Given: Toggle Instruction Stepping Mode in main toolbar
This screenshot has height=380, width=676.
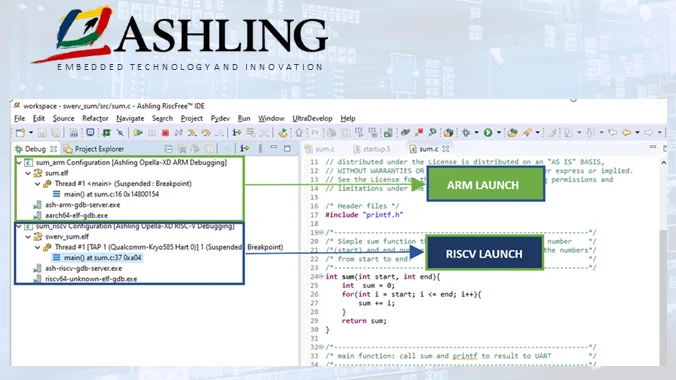Looking at the screenshot, I should tap(237, 133).
